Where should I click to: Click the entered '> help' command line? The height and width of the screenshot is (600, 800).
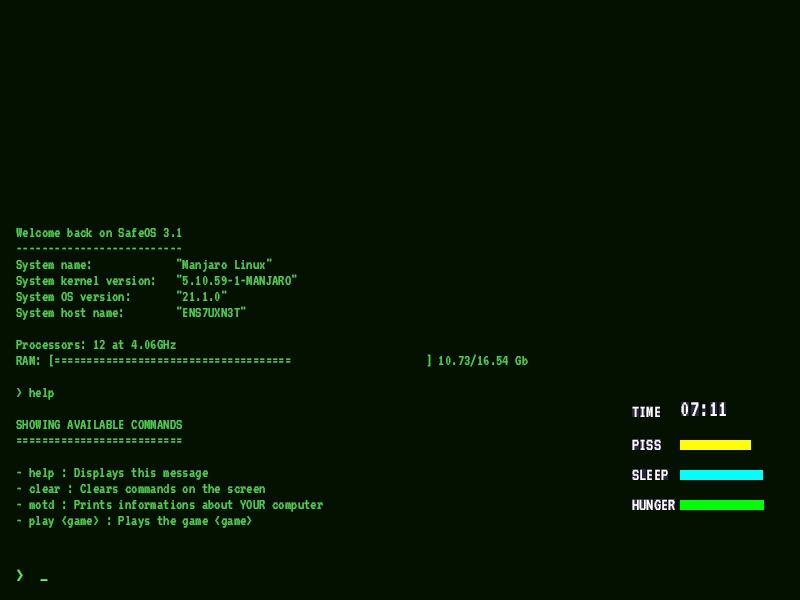coord(35,393)
